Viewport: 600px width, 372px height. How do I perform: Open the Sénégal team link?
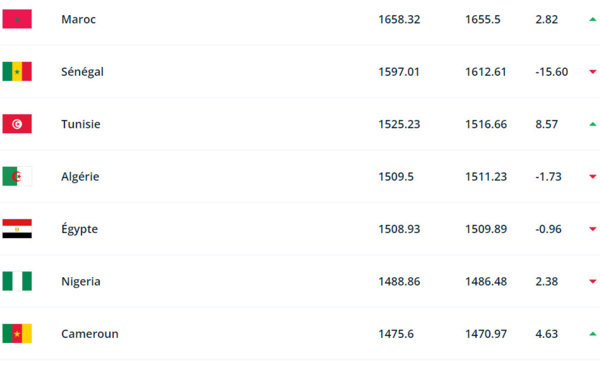82,72
